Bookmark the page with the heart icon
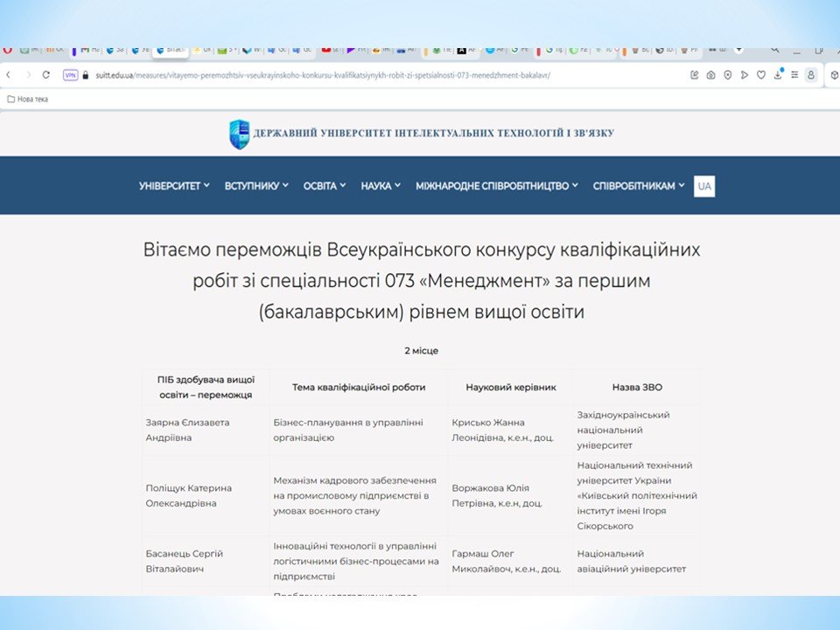The image size is (840, 630). pyautogui.click(x=760, y=75)
